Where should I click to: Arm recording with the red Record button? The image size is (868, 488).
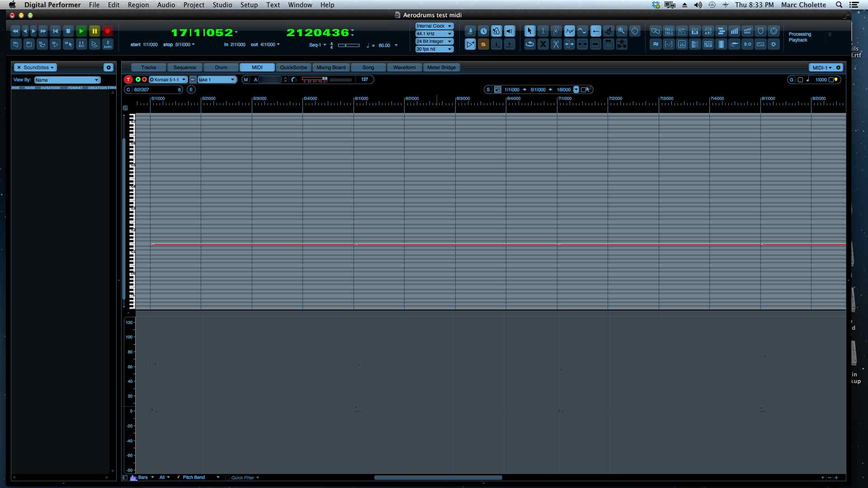tap(108, 31)
